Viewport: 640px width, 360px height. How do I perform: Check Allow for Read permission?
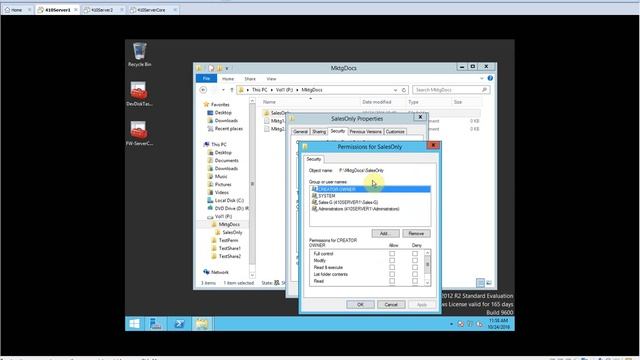pyautogui.click(x=392, y=281)
